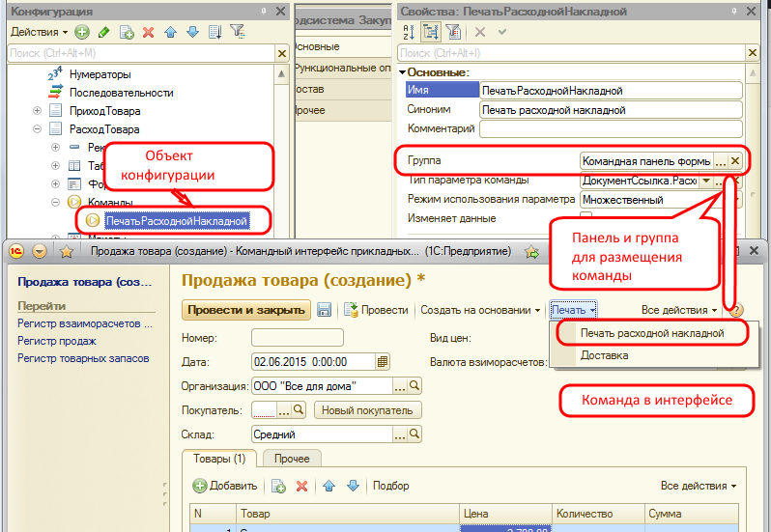Click the copy-add icon in Конфигурация toolbar
This screenshot has height=532, width=771.
[x=127, y=33]
